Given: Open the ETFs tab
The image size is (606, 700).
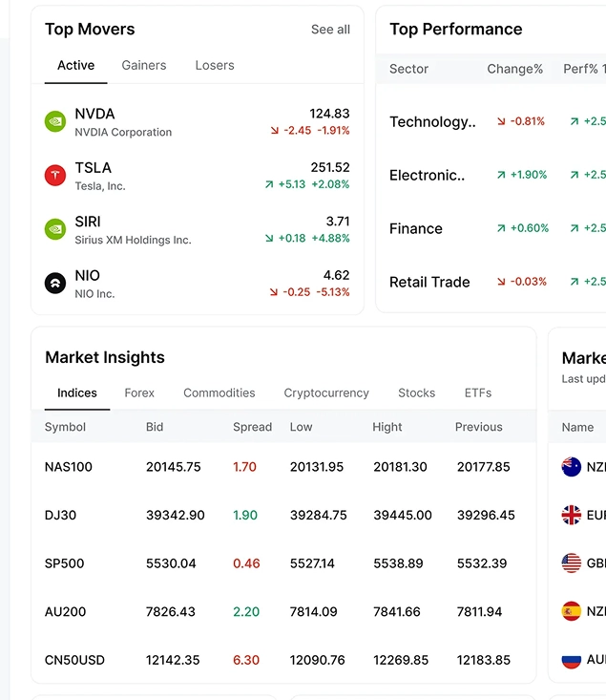Looking at the screenshot, I should (478, 392).
